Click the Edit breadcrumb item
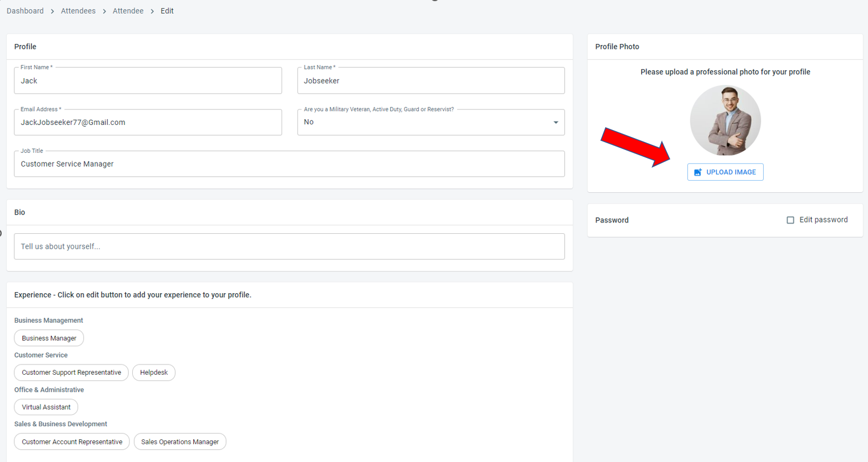The width and height of the screenshot is (868, 462). click(167, 11)
